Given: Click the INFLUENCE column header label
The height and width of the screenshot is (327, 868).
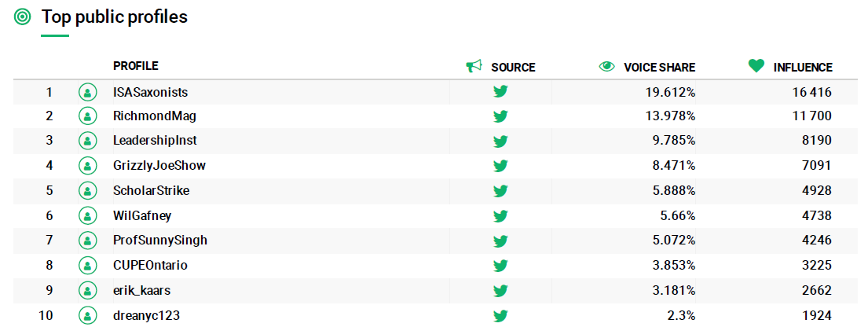Looking at the screenshot, I should tap(803, 67).
